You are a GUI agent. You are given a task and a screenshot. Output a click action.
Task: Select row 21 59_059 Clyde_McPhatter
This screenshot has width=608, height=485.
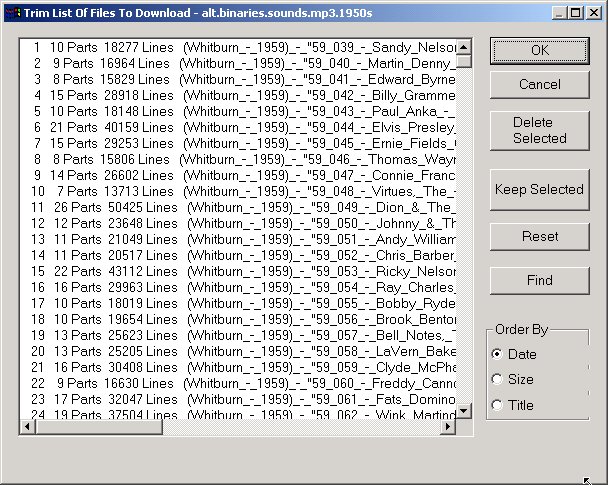(238, 368)
